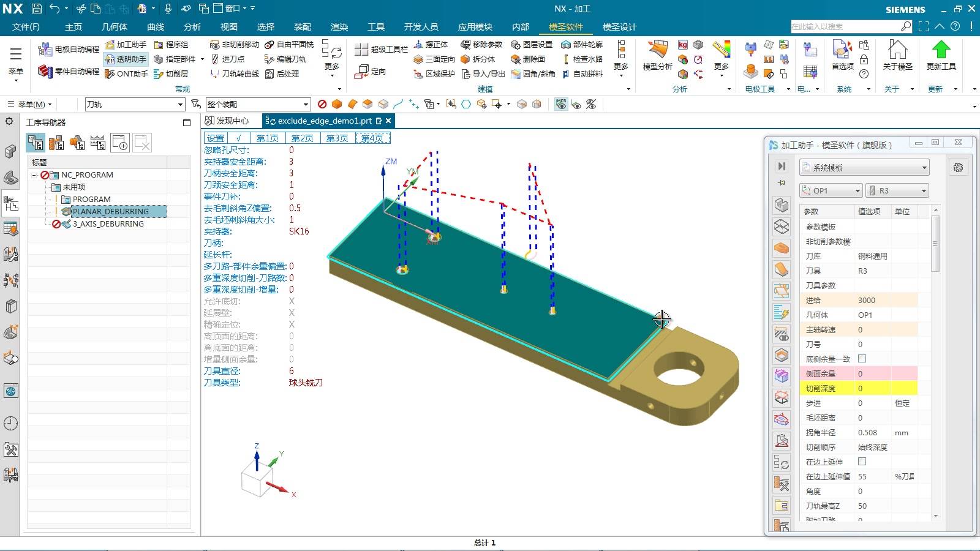Open 整个装配 scope dropdown
The height and width of the screenshot is (551, 980).
[258, 105]
